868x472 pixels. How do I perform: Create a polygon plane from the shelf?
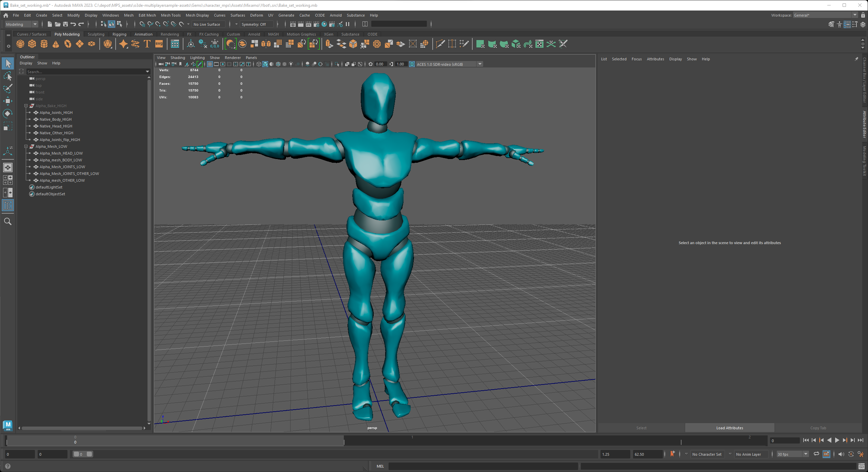[80, 44]
